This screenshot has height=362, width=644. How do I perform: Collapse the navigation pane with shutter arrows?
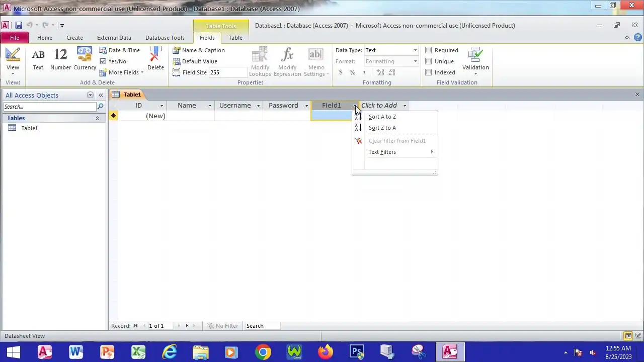[x=101, y=95]
